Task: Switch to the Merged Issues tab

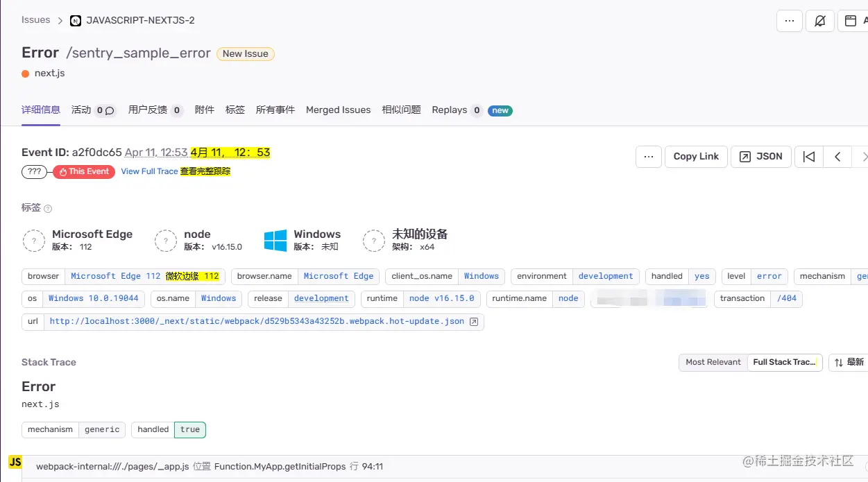Action: [x=338, y=110]
